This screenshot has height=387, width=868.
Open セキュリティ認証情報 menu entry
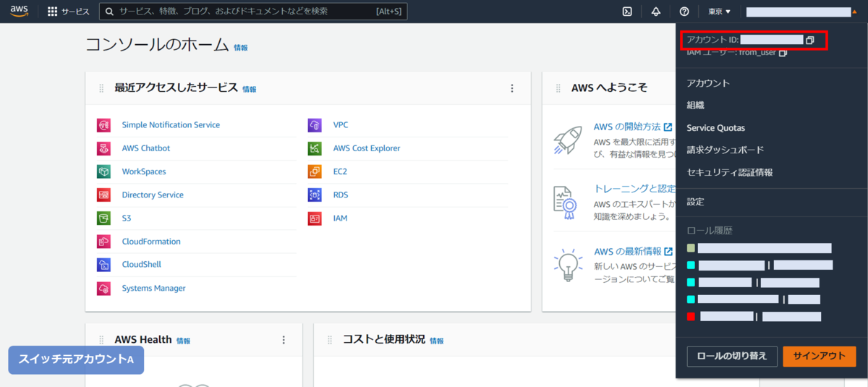(729, 172)
